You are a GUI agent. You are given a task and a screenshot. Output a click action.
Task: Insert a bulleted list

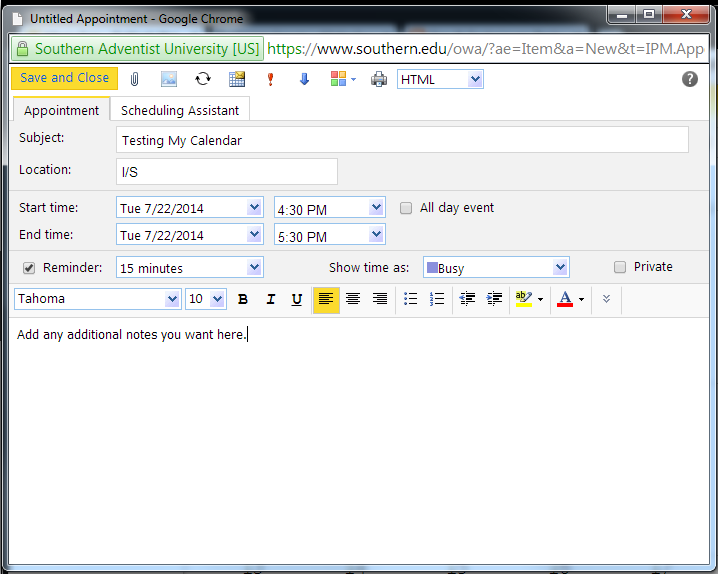(x=410, y=299)
